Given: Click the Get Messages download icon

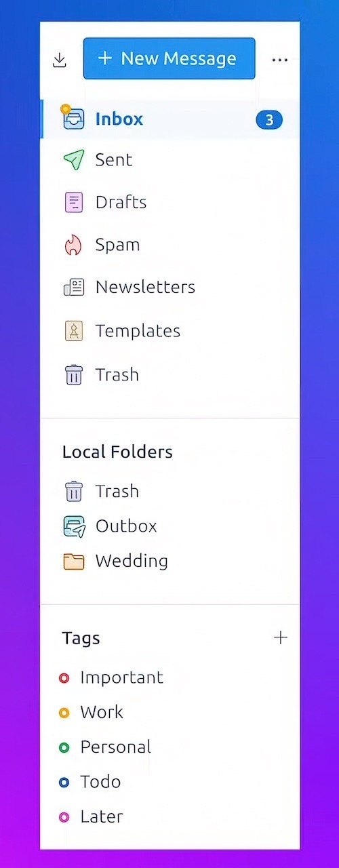Looking at the screenshot, I should [60, 60].
